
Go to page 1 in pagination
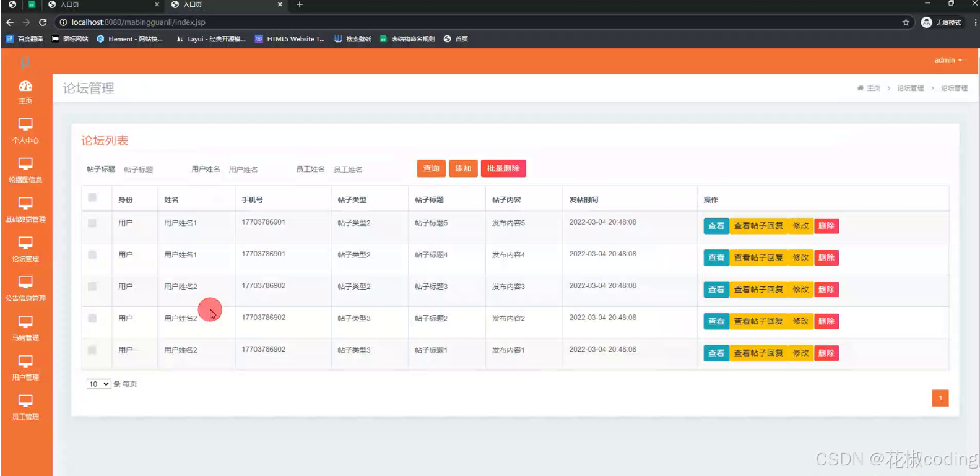(940, 398)
